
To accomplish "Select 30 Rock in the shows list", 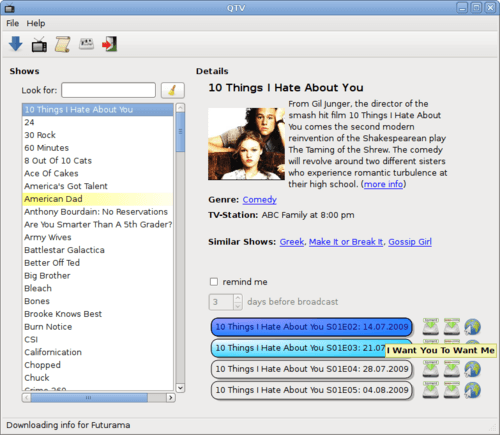I will coord(98,135).
